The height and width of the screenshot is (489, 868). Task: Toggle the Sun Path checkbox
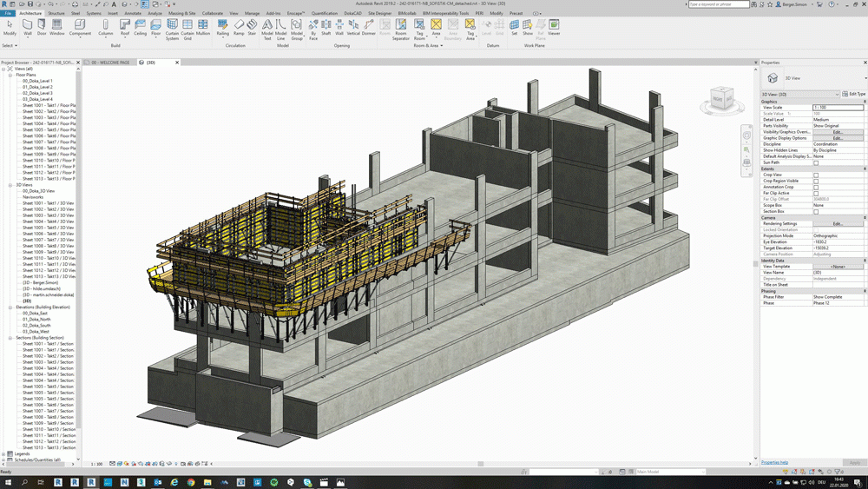point(816,162)
